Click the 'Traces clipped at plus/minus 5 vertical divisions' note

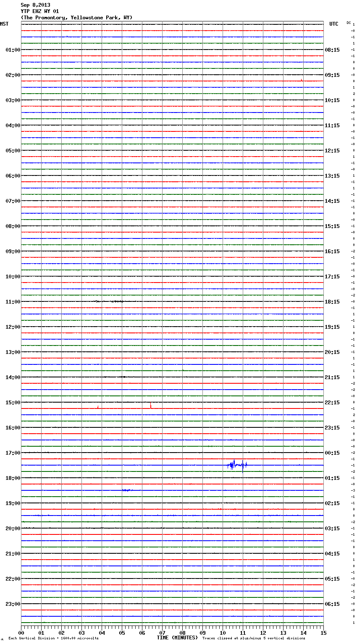point(254,639)
